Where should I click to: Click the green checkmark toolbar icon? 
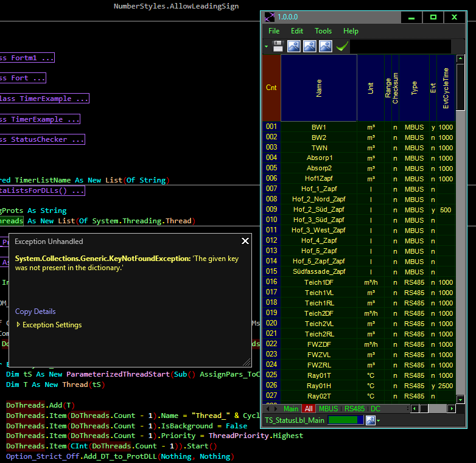click(x=341, y=46)
